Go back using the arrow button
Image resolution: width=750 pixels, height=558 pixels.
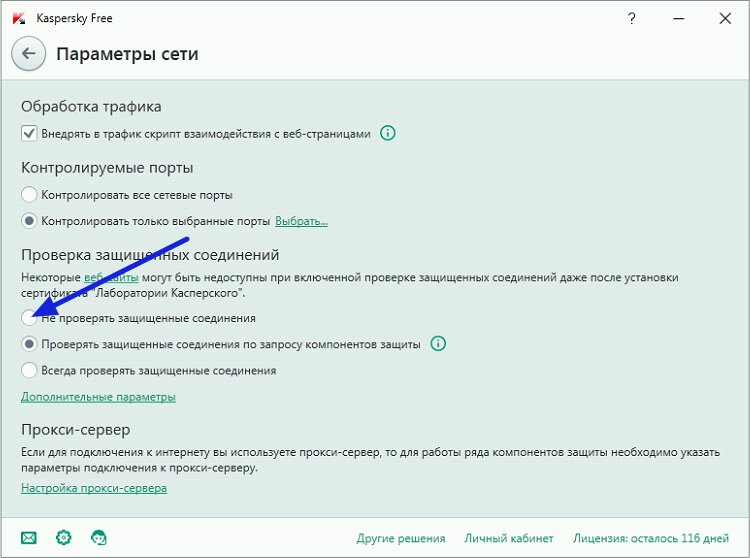tap(29, 54)
